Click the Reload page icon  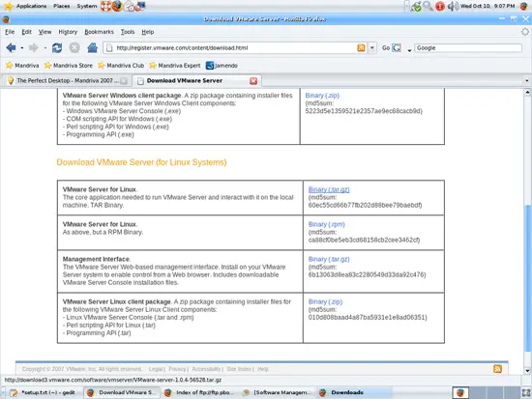tap(57, 47)
